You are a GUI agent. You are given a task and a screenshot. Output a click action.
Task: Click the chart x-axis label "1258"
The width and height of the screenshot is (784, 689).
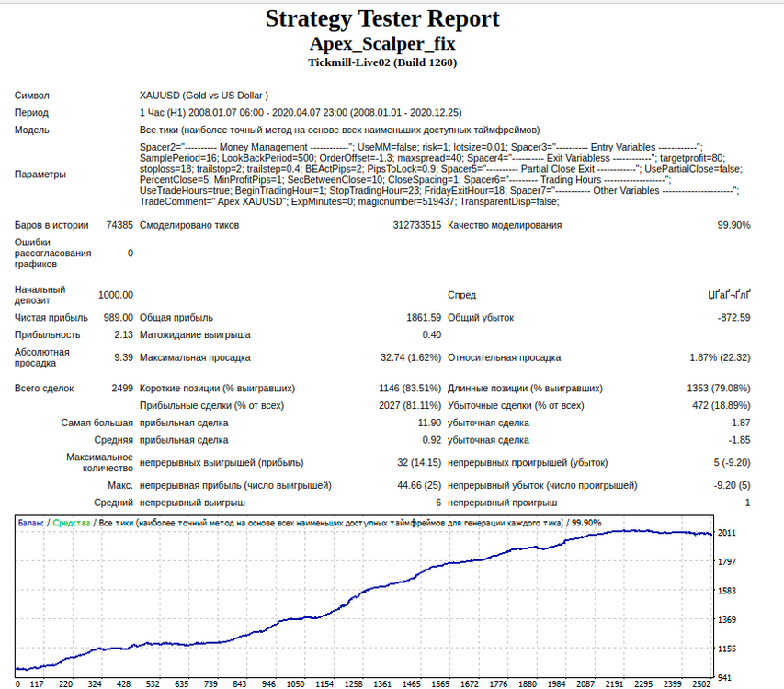pos(353,684)
